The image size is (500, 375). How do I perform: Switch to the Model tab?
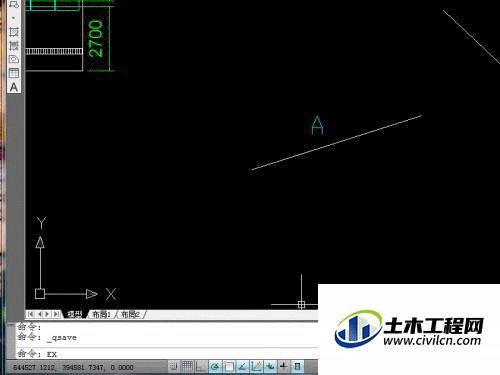pos(75,314)
